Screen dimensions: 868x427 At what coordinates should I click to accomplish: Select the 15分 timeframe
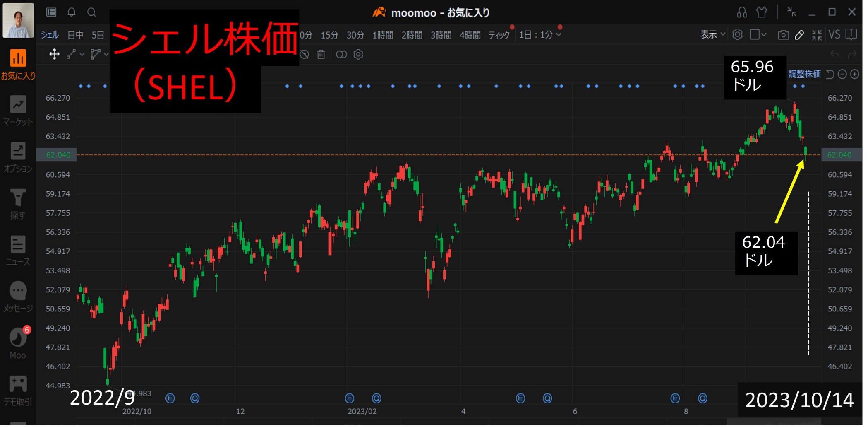point(329,35)
